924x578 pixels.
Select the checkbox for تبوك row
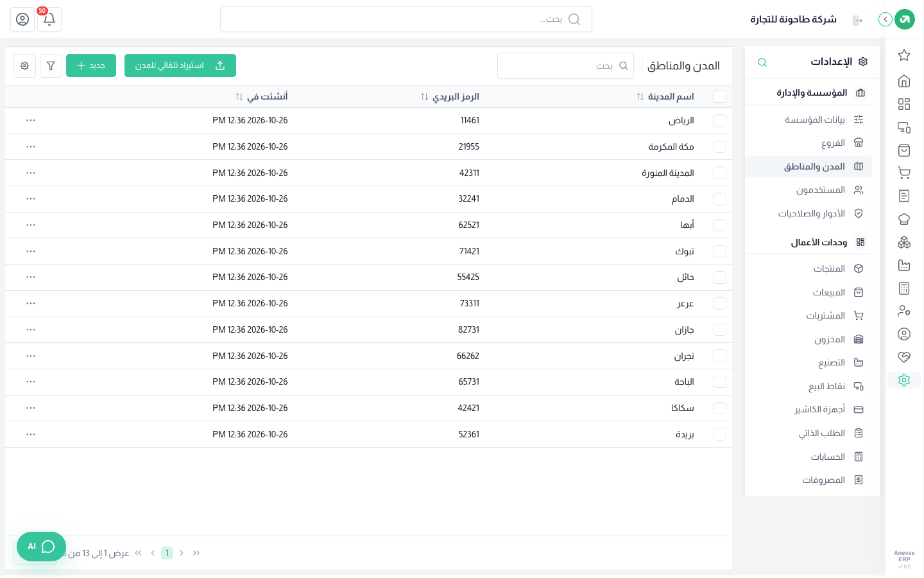click(x=720, y=251)
